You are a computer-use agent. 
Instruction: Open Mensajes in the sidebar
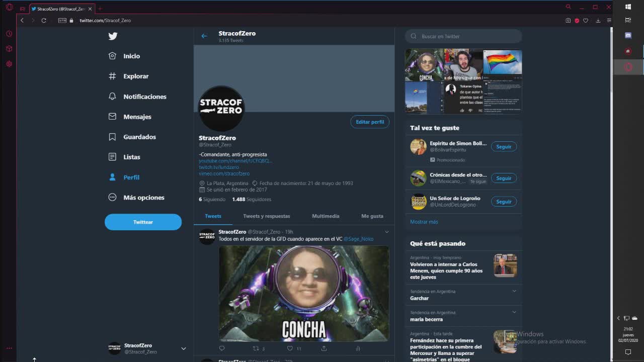[130, 117]
